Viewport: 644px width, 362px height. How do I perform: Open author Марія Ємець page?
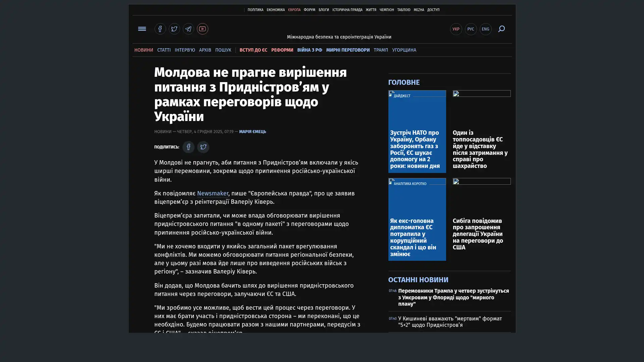[252, 132]
